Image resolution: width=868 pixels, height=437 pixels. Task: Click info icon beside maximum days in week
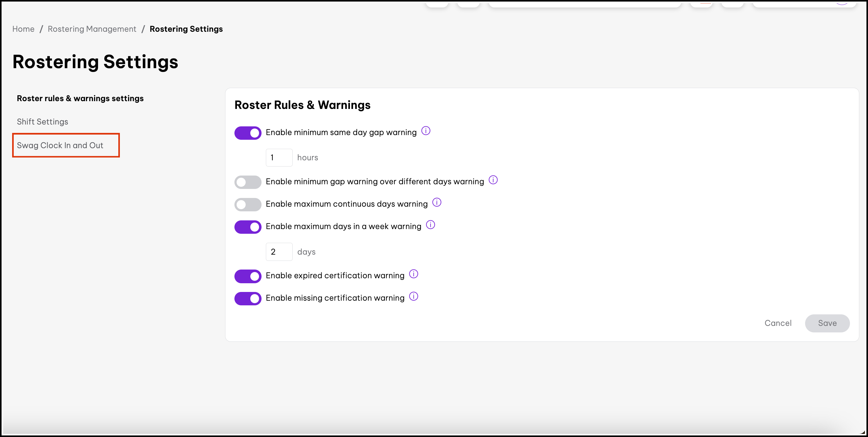(430, 225)
